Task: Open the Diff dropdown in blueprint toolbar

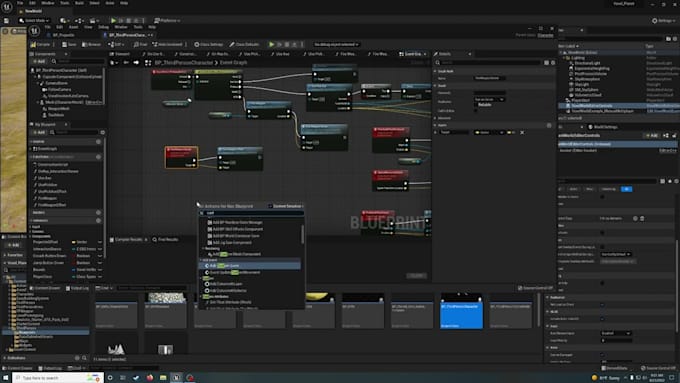Action: coord(116,44)
